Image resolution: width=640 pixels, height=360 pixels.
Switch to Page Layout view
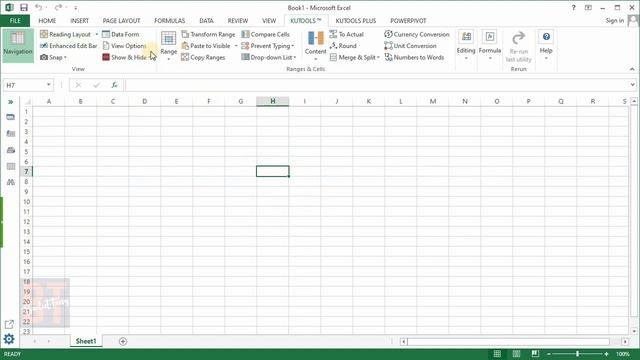(516, 354)
